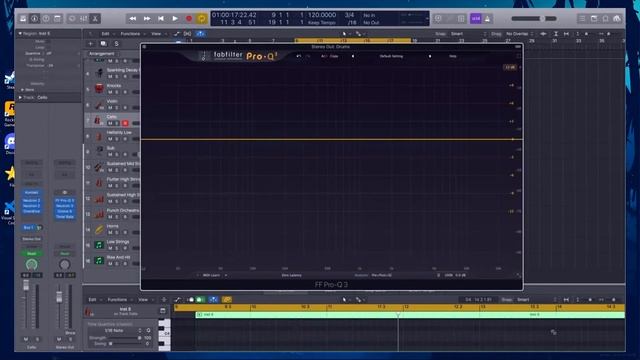Open the Editors scissors button
Image resolution: width=640 pixels, height=360 pixels.
tap(95, 18)
